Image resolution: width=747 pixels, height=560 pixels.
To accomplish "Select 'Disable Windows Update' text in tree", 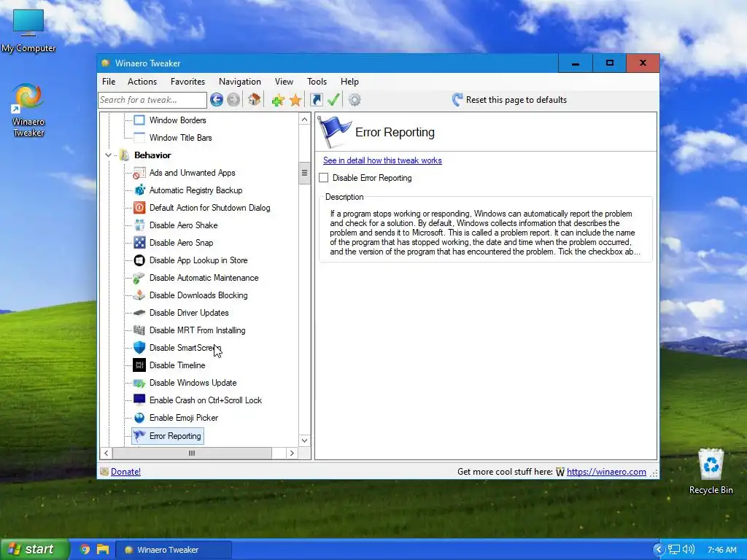I will (193, 383).
